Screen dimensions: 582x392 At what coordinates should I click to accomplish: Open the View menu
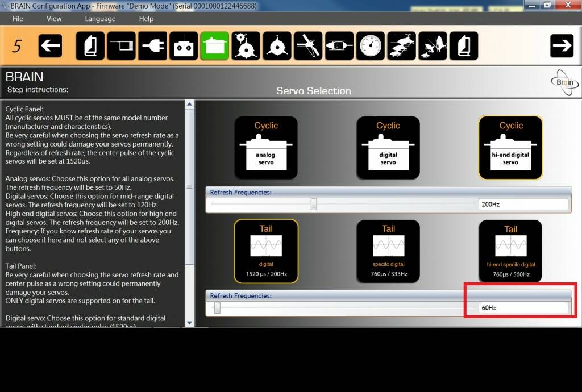pos(54,19)
